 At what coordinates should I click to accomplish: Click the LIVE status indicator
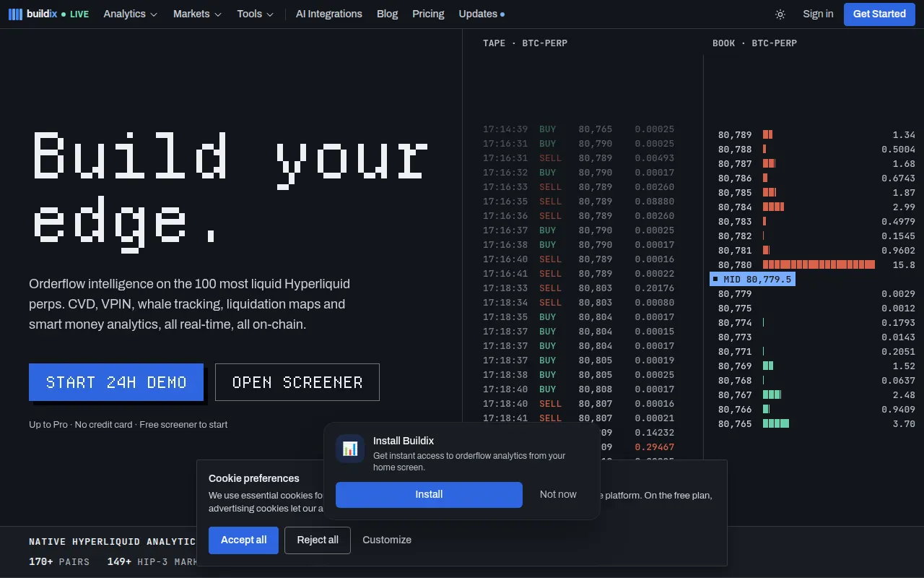(x=75, y=14)
